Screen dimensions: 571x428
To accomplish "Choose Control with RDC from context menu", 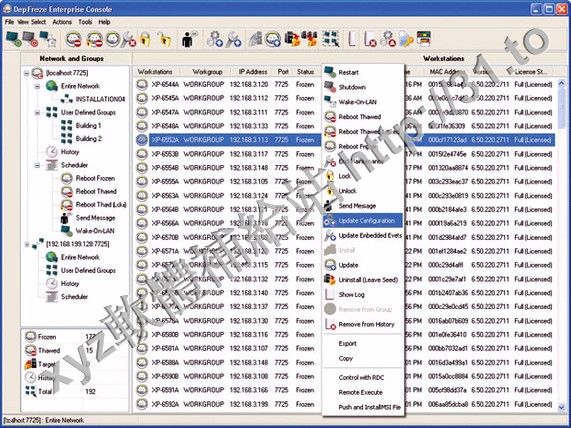I will coord(363,377).
